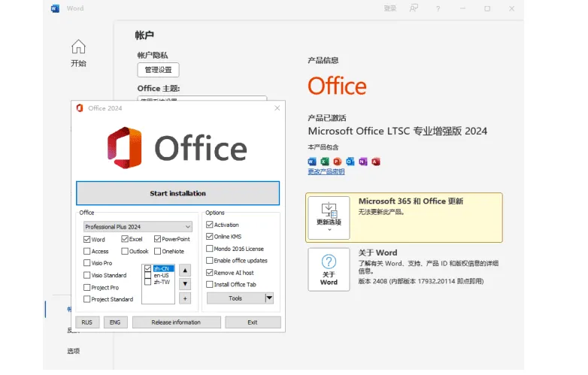Toggle the Activation option checkbox

coord(210,225)
